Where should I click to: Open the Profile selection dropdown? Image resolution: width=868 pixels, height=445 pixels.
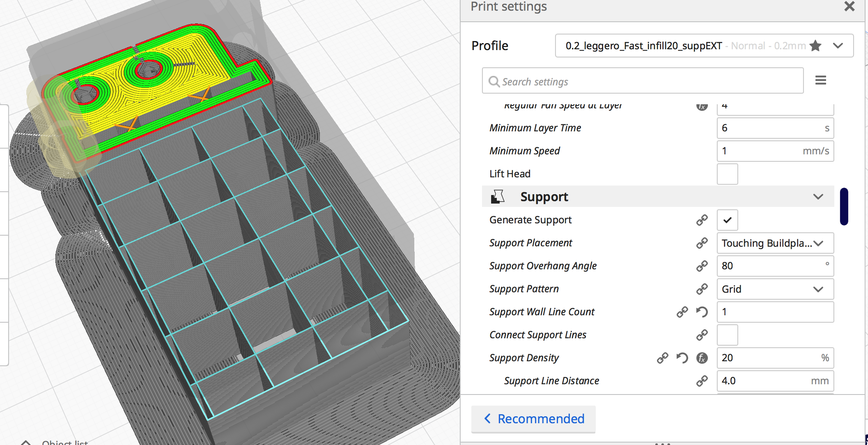838,46
